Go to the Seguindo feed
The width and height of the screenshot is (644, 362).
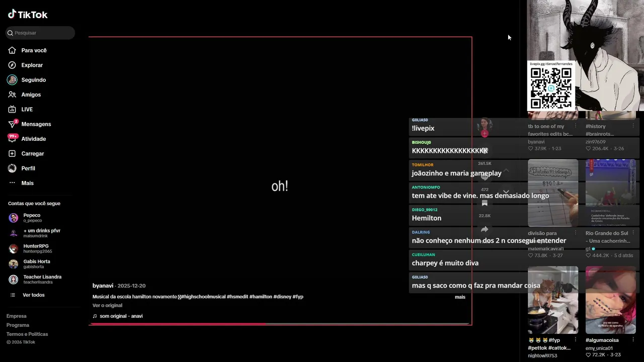(x=34, y=80)
